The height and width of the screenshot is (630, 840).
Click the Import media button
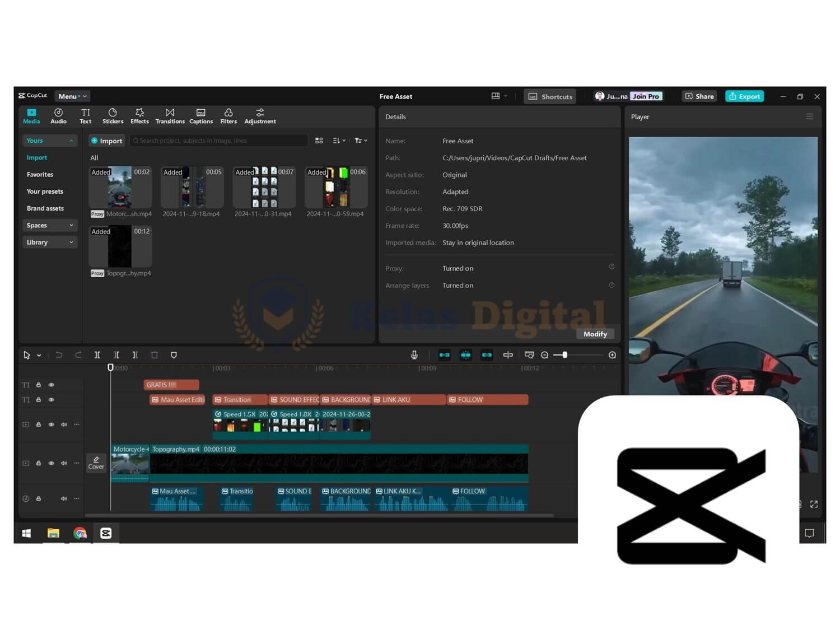click(x=106, y=141)
